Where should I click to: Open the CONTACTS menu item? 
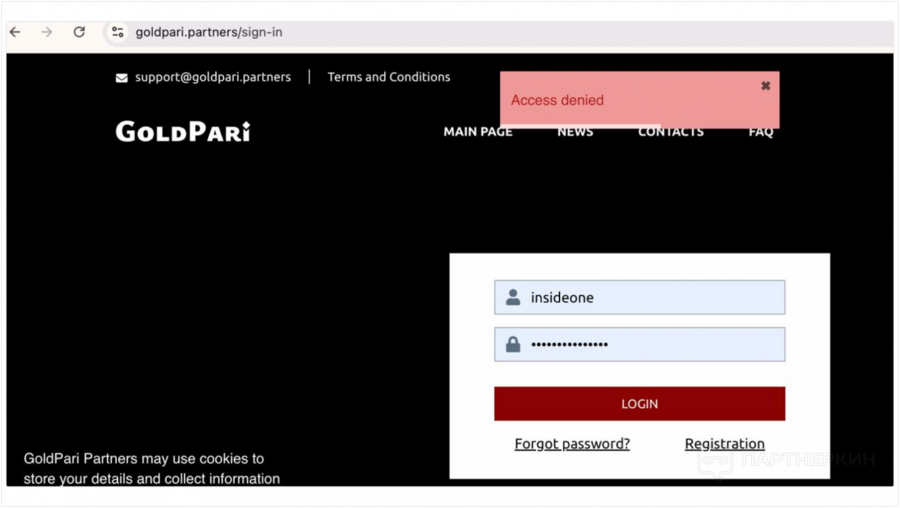(x=670, y=132)
